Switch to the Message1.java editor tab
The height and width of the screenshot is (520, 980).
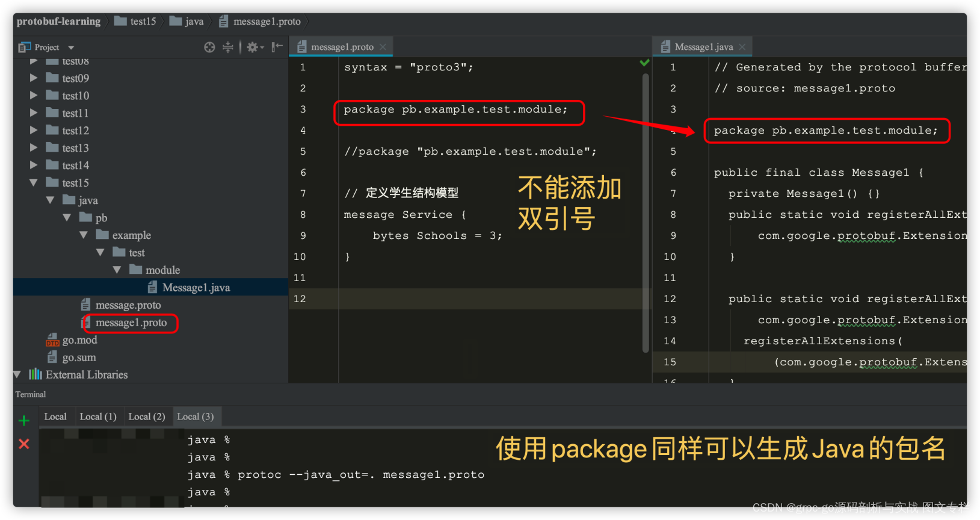(x=704, y=47)
